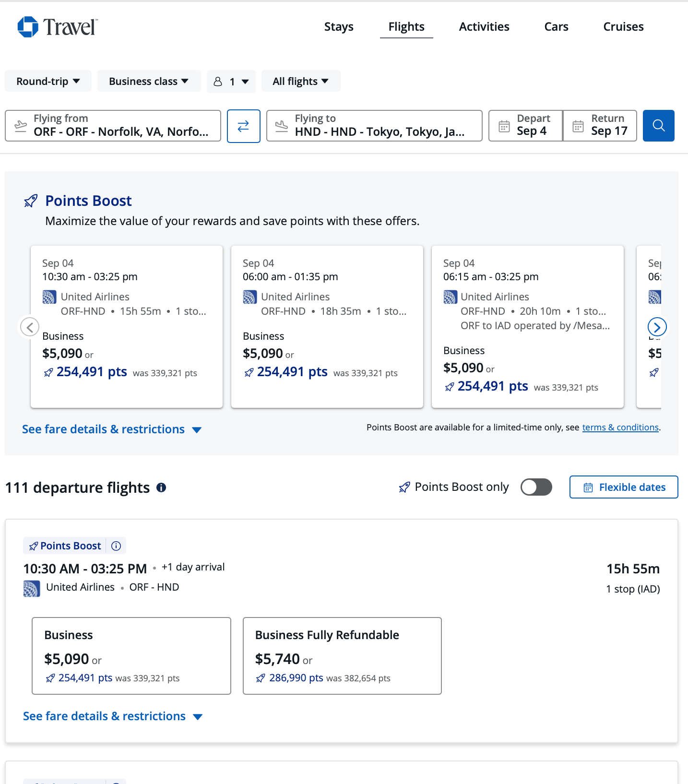Viewport: 688px width, 784px height.
Task: Click the Chase Travel logo
Action: [x=58, y=27]
